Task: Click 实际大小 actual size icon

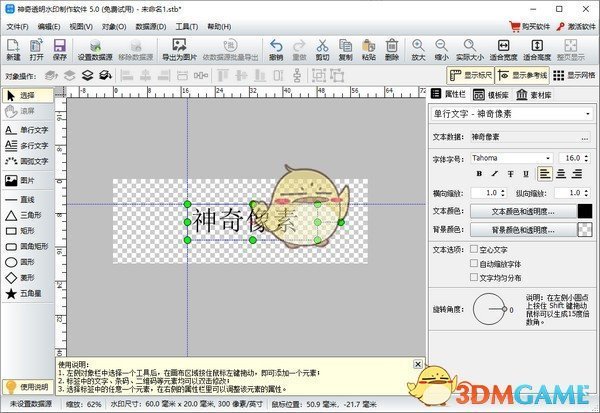Action: [x=470, y=50]
